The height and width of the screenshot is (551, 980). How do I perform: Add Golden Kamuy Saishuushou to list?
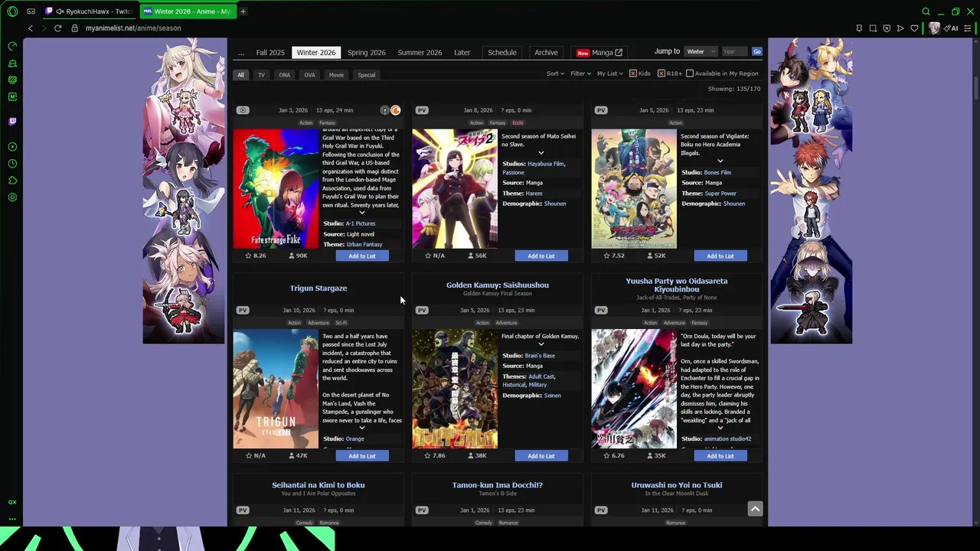coord(541,455)
